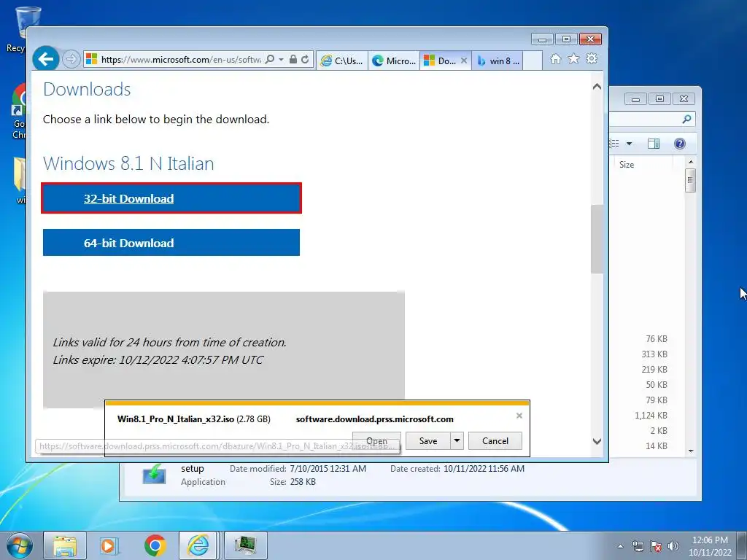747x560 pixels.
Task: Click the vertical scrollbar thumb of webpage
Action: (597, 239)
